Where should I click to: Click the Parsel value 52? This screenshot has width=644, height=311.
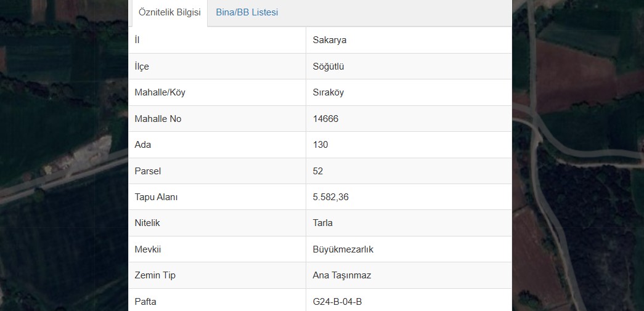click(318, 171)
